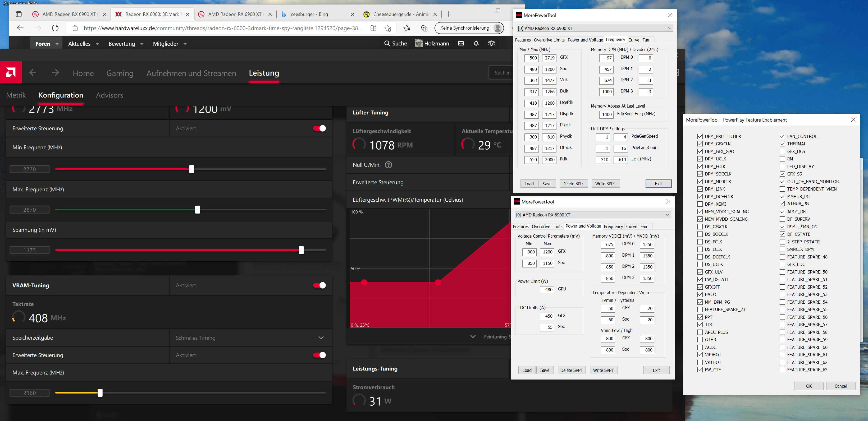Click the Null U/Min. help icon
Screen dimensions: 868x421
click(x=388, y=165)
